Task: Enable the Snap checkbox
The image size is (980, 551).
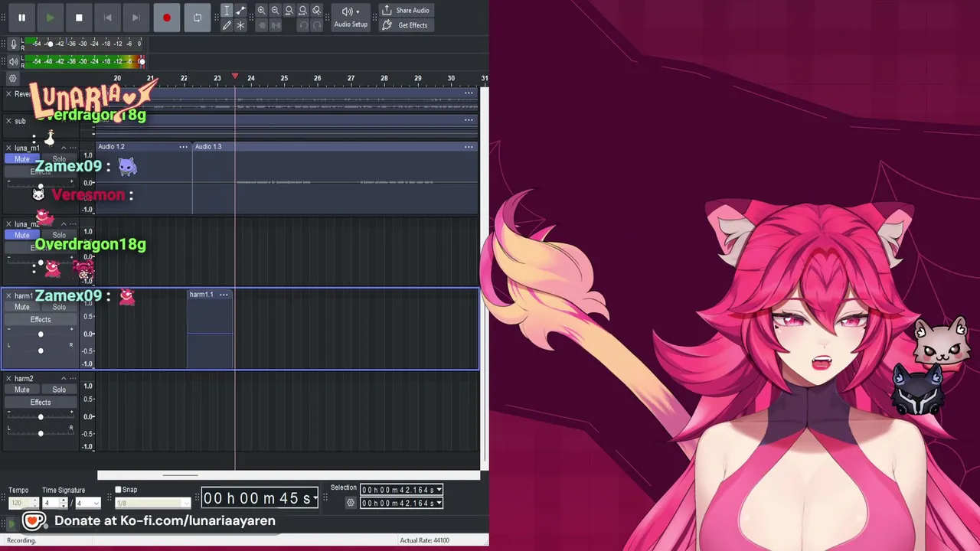Action: [x=118, y=490]
